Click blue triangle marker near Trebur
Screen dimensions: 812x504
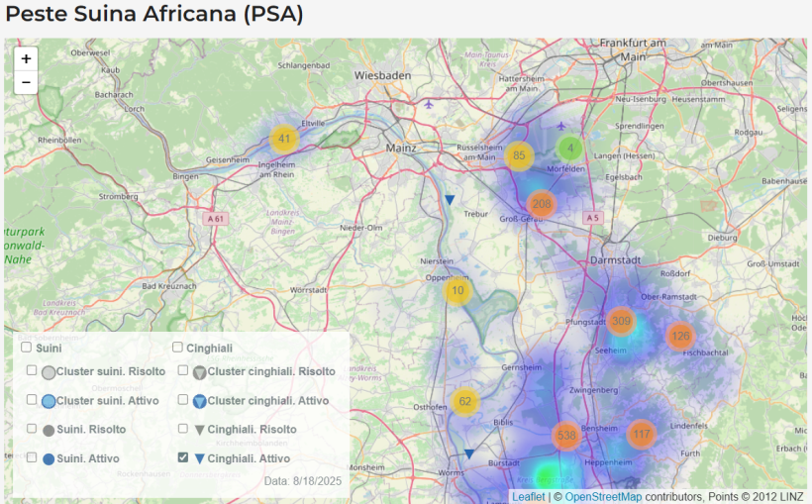[450, 200]
